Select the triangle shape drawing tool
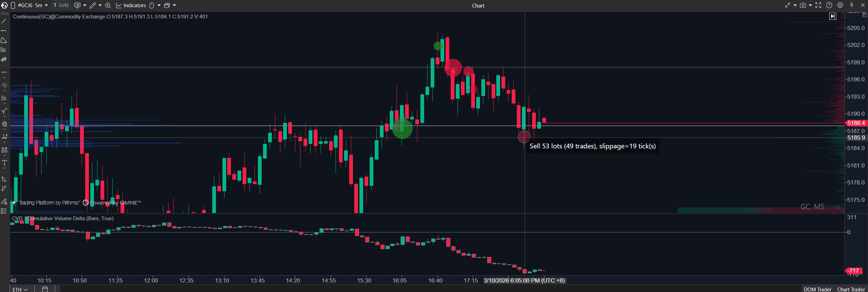868x292 pixels. click(4, 40)
